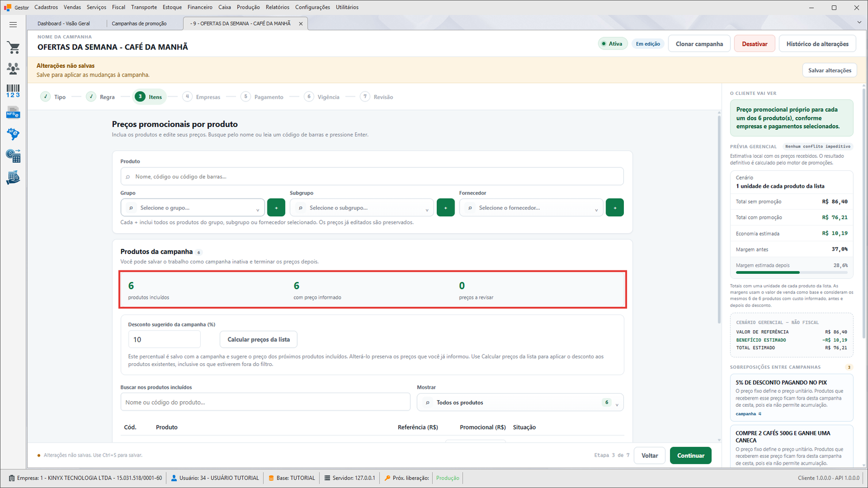The image size is (868, 488).
Task: Click Salvar alterações button
Action: pos(829,70)
